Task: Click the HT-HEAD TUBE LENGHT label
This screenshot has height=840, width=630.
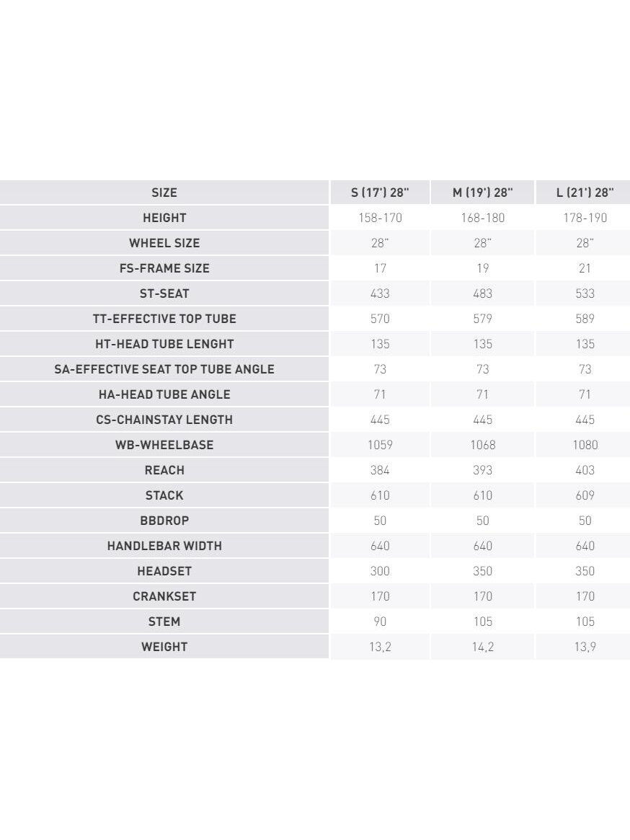Action: pos(164,344)
